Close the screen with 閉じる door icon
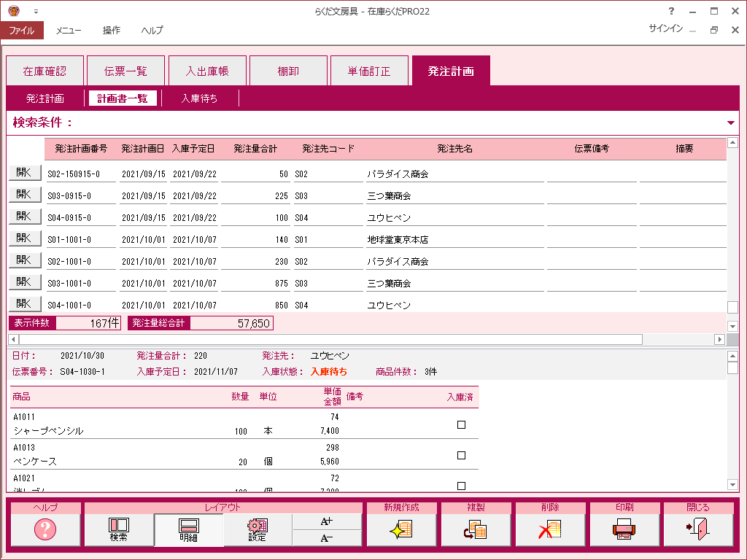The width and height of the screenshot is (747, 560). click(x=698, y=529)
